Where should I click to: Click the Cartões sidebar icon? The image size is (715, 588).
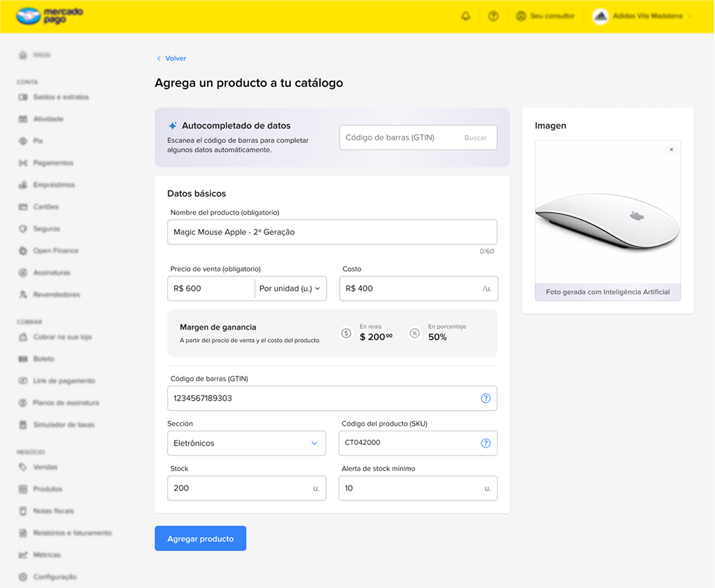23,206
